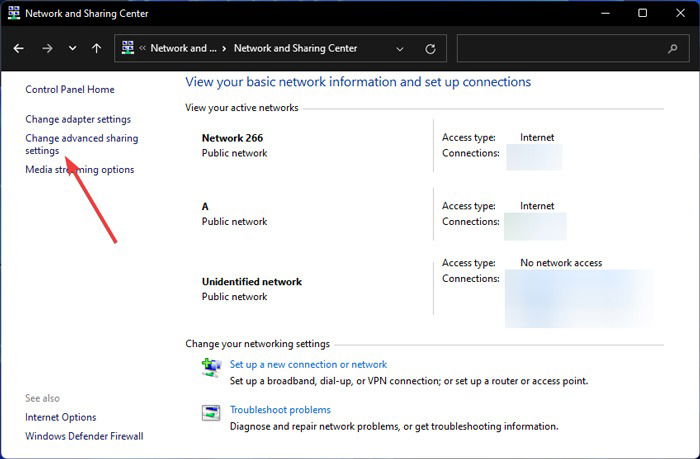
Task: Click the Troubleshoot problems icon
Action: [x=211, y=413]
